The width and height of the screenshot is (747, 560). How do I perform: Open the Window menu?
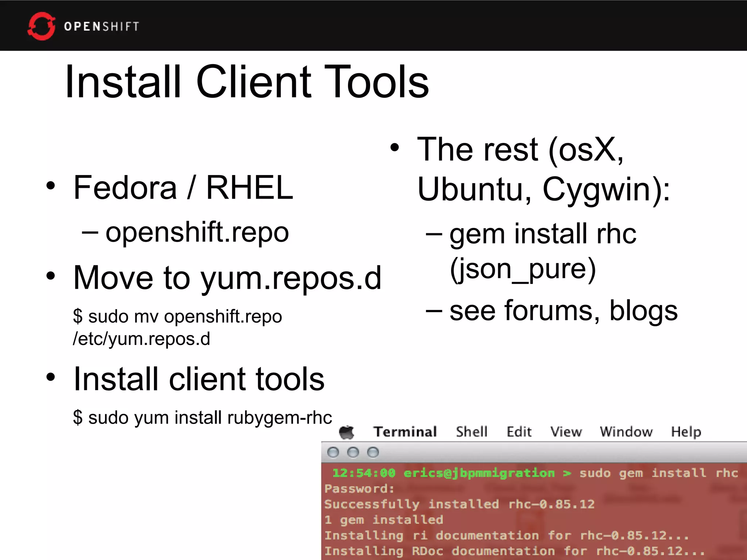626,432
